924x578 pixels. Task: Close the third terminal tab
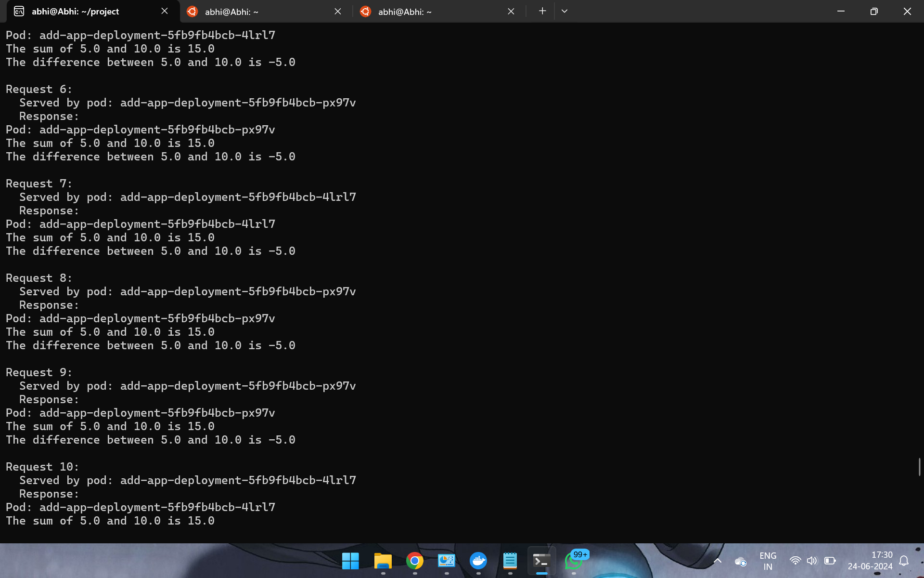pos(511,11)
